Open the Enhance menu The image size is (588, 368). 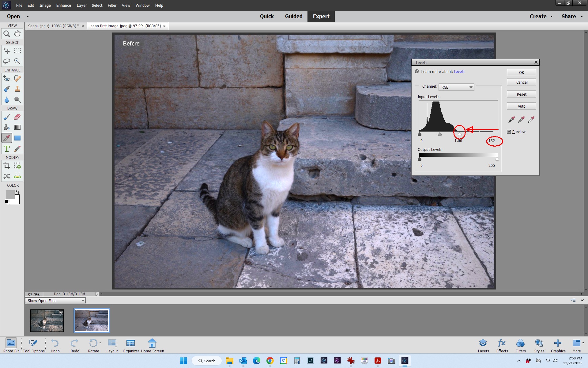[63, 5]
